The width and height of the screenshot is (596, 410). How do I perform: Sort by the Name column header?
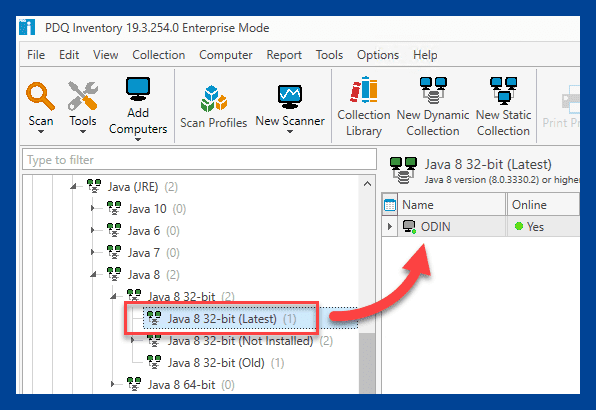452,205
